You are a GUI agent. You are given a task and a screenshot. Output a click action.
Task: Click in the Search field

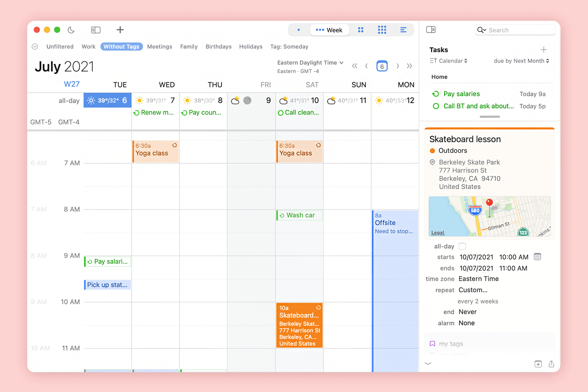click(x=515, y=30)
